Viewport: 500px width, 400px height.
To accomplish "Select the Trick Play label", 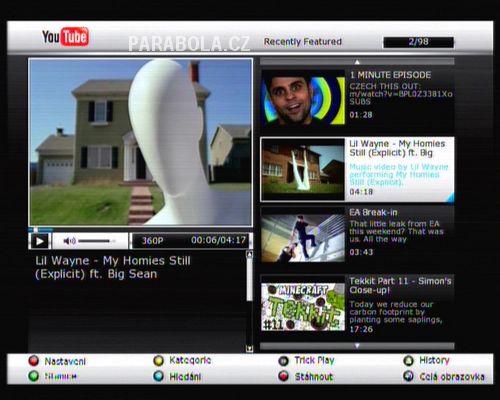I will 314,360.
